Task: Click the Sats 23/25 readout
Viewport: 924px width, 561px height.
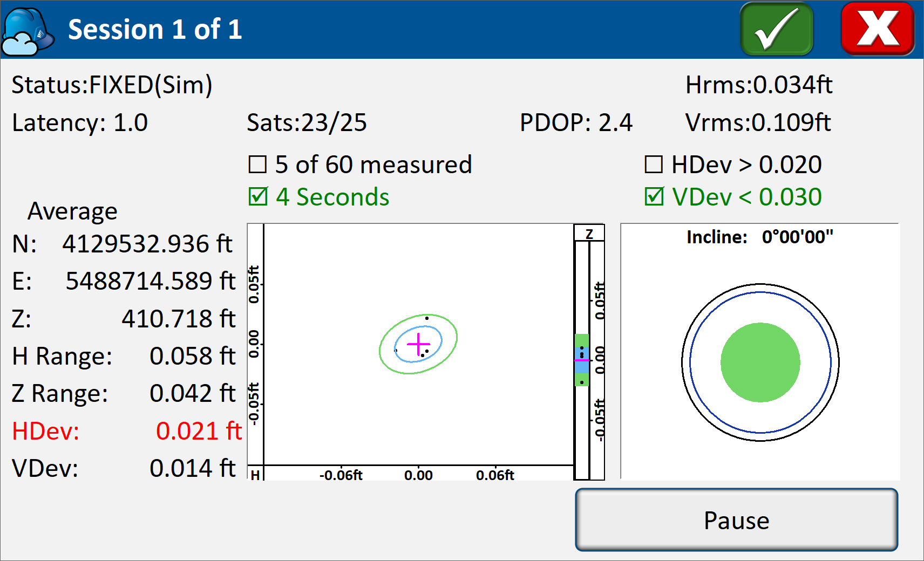Action: point(307,123)
